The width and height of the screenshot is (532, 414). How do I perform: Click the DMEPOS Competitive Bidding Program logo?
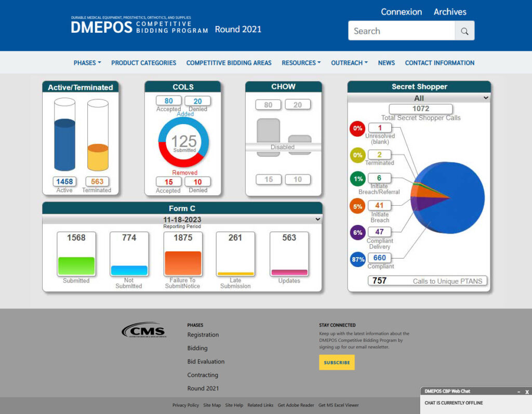(139, 25)
